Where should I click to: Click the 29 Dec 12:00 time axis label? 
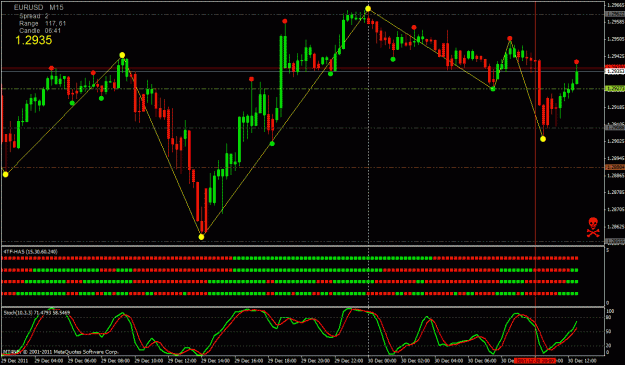(182, 361)
